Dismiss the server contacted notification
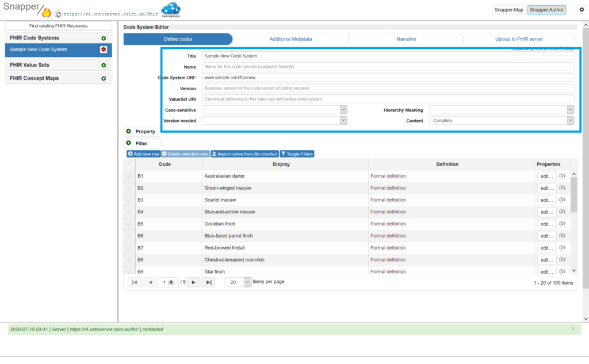589x364 pixels. (x=573, y=329)
